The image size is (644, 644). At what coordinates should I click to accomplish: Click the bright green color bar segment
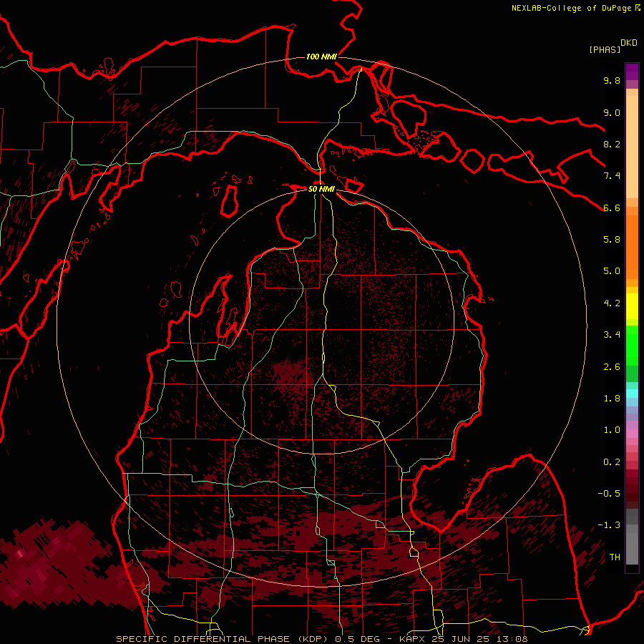tap(632, 345)
